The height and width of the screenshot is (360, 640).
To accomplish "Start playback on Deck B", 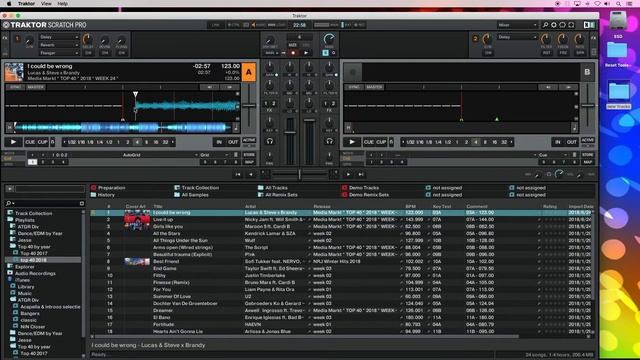I will tap(352, 142).
